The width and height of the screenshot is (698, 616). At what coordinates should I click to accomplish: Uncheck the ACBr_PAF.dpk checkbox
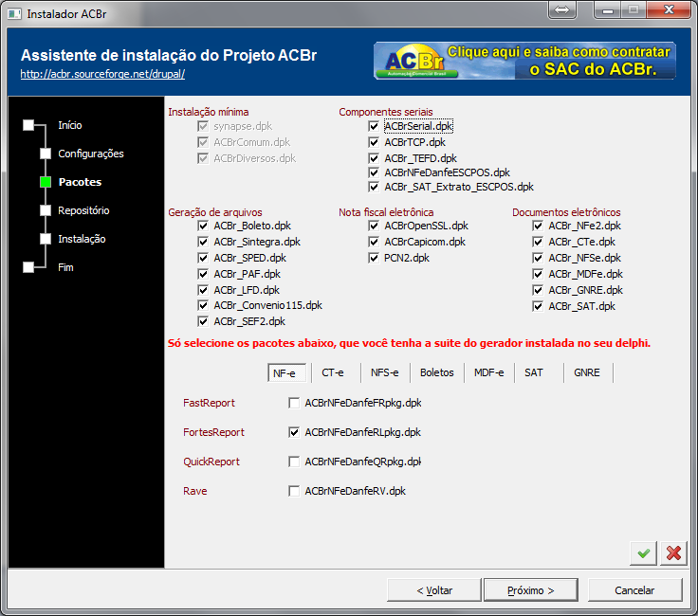tap(203, 274)
